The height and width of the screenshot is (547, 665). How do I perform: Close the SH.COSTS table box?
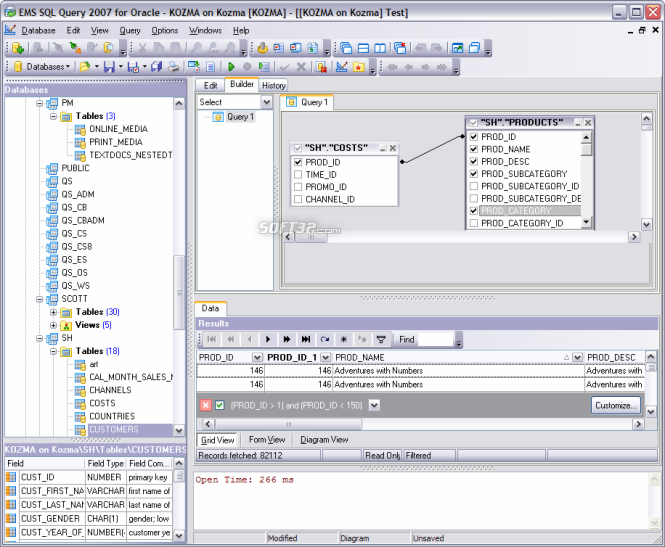393,148
